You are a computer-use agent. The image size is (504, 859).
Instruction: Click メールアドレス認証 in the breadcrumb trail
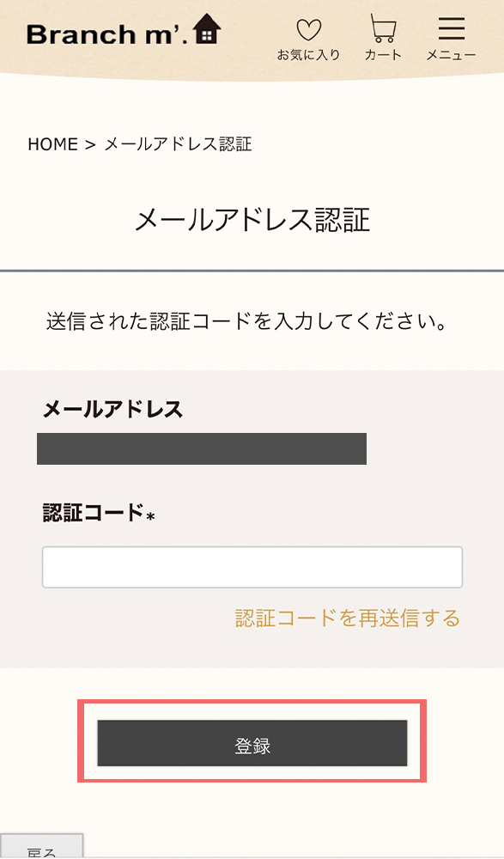(178, 143)
